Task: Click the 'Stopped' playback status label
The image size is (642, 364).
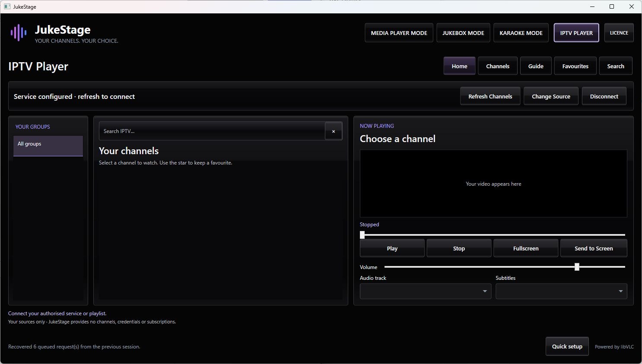Action: [369, 225]
